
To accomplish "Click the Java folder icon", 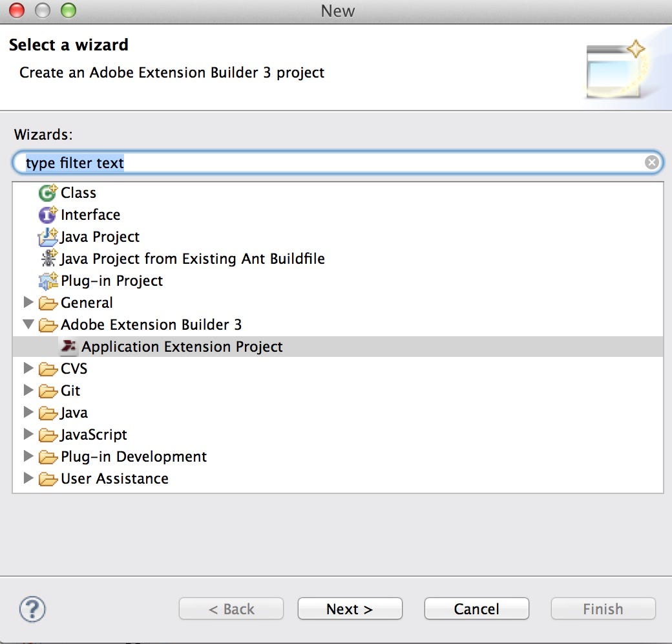I will (x=48, y=413).
